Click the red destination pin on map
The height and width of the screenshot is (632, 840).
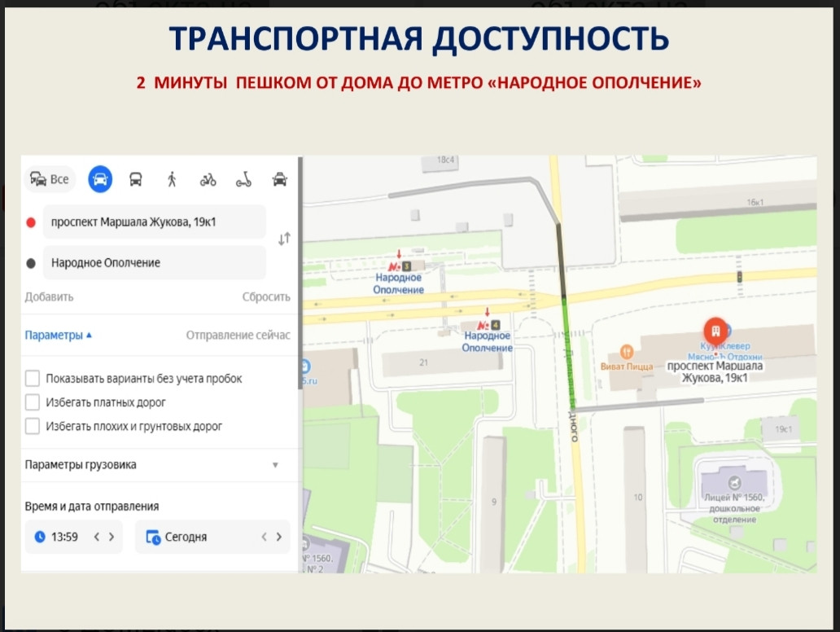(715, 331)
